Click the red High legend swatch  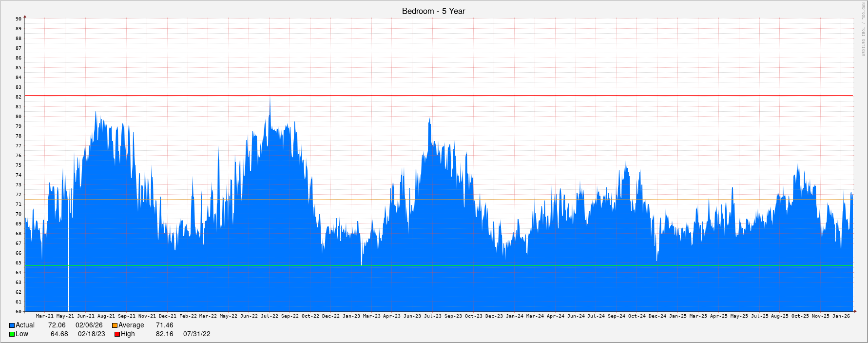(x=117, y=334)
